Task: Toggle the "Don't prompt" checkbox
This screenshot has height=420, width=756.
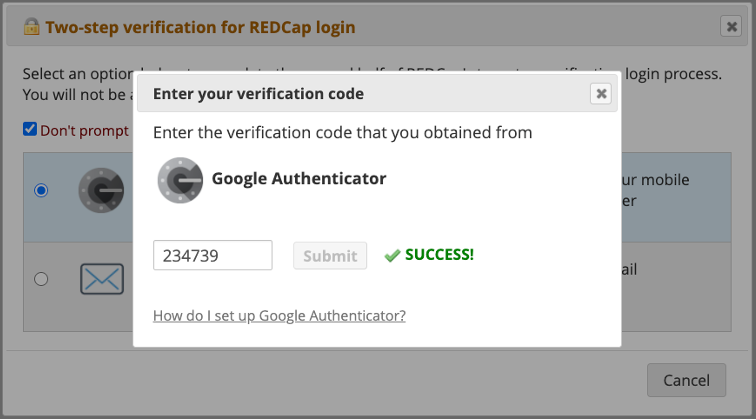Action: pos(30,129)
